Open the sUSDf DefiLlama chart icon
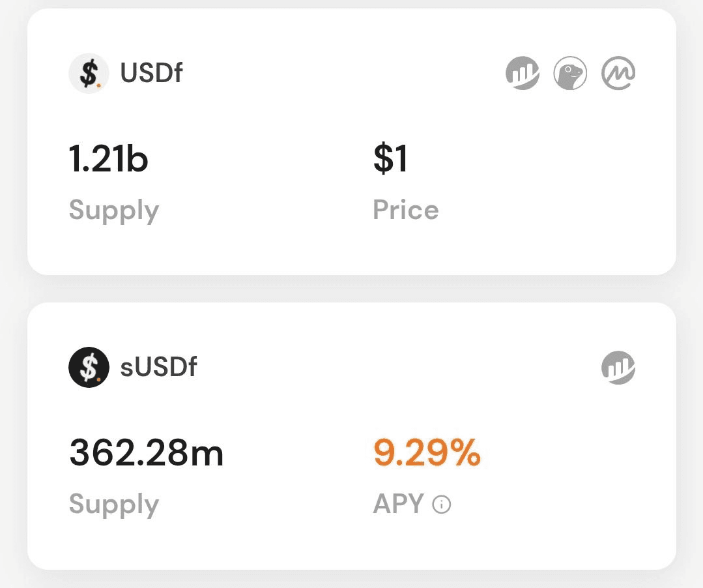 618,368
